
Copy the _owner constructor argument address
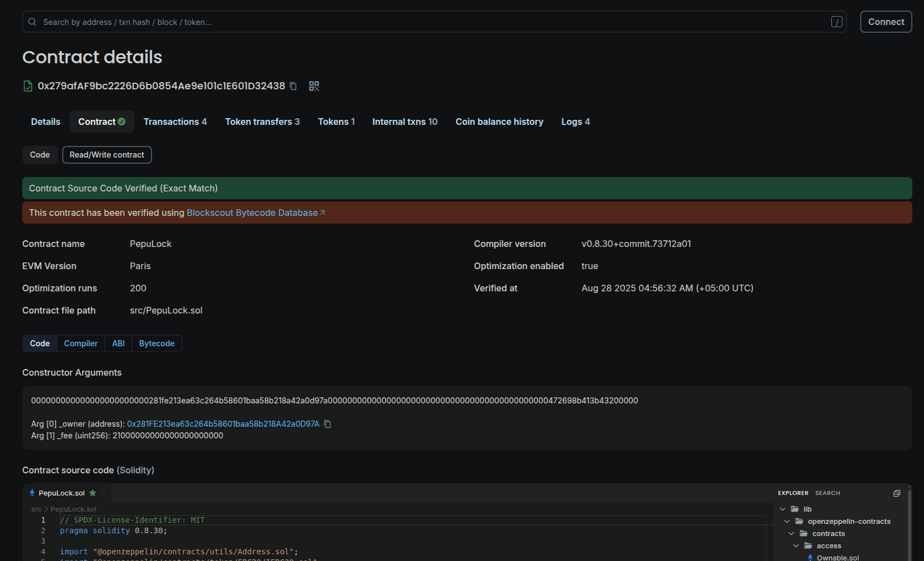(x=328, y=424)
